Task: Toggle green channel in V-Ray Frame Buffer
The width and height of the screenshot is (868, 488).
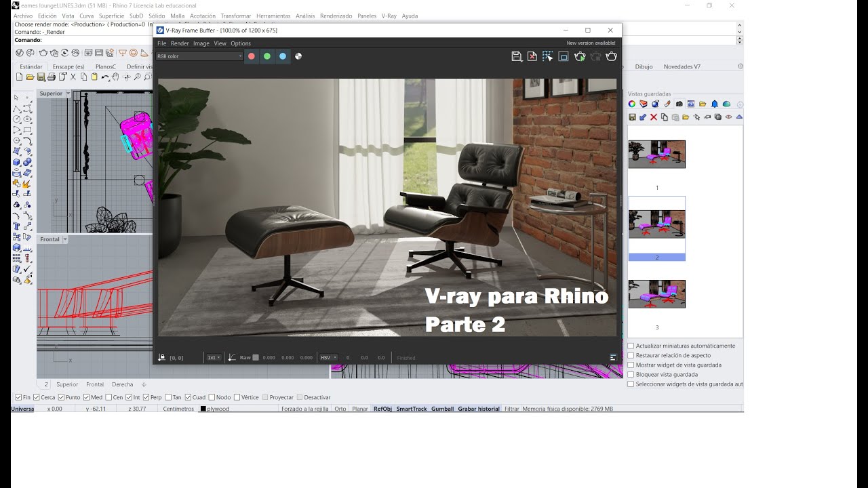Action: pyautogui.click(x=267, y=56)
